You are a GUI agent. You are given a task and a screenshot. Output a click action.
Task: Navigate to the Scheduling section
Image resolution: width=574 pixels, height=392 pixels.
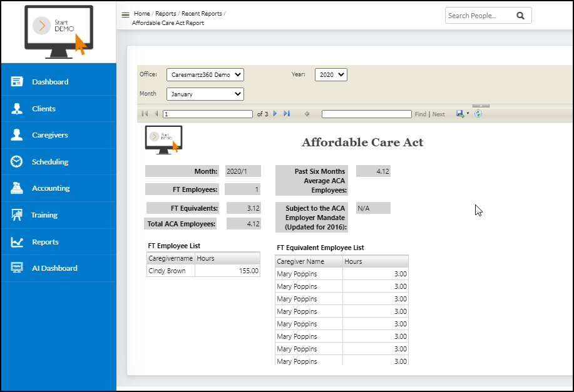51,161
